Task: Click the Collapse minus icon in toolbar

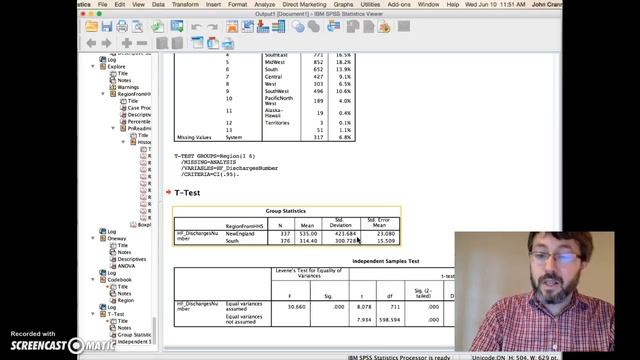Action: 142,43
